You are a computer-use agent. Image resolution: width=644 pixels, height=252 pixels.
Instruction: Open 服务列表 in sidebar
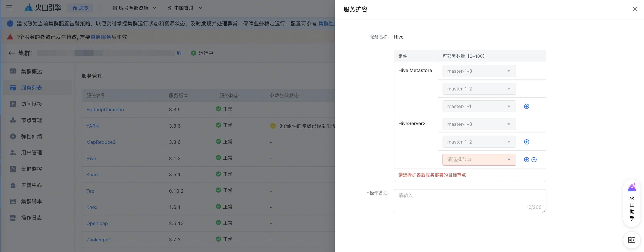click(x=38, y=88)
